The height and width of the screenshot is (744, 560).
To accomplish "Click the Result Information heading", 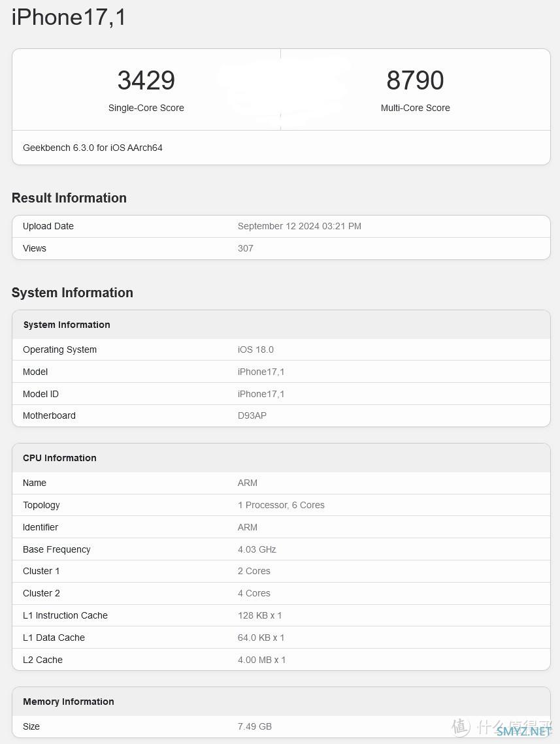I will [x=69, y=198].
